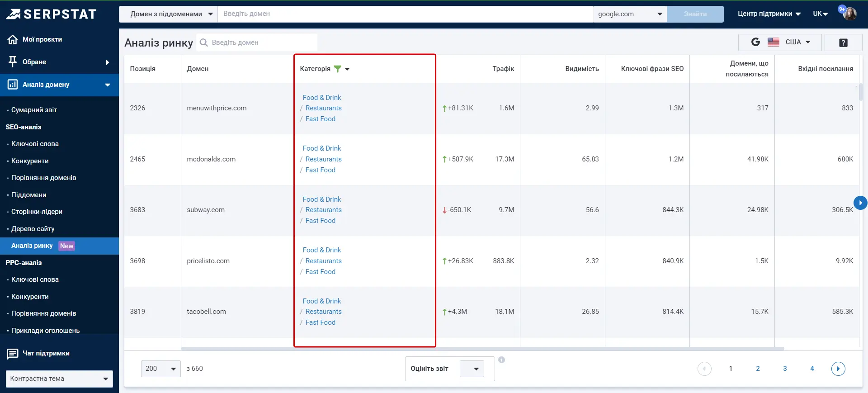
Task: Open google.com search engine dropdown
Action: [630, 14]
